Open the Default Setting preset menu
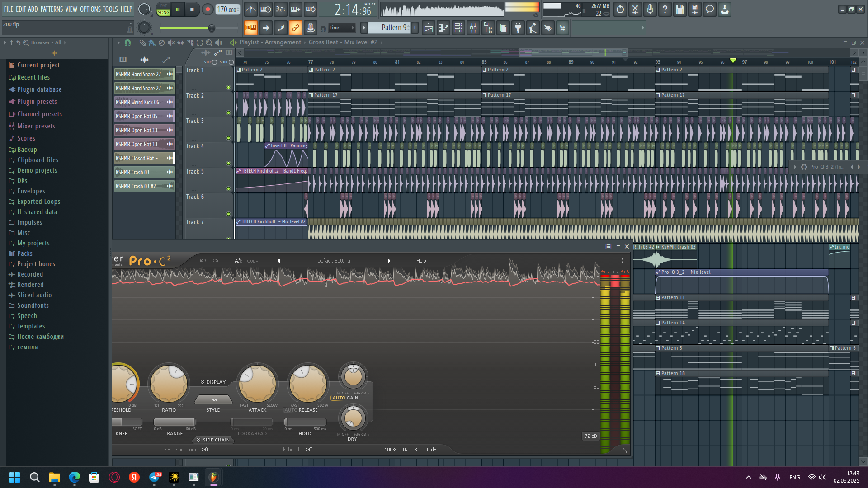The height and width of the screenshot is (488, 868). (x=334, y=261)
